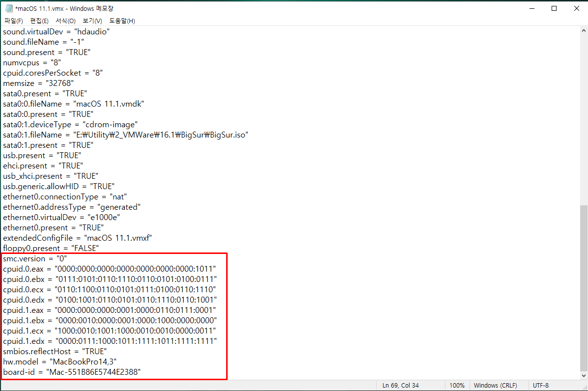Click the cpuid.1.ecx line
588x391 pixels.
coord(110,331)
